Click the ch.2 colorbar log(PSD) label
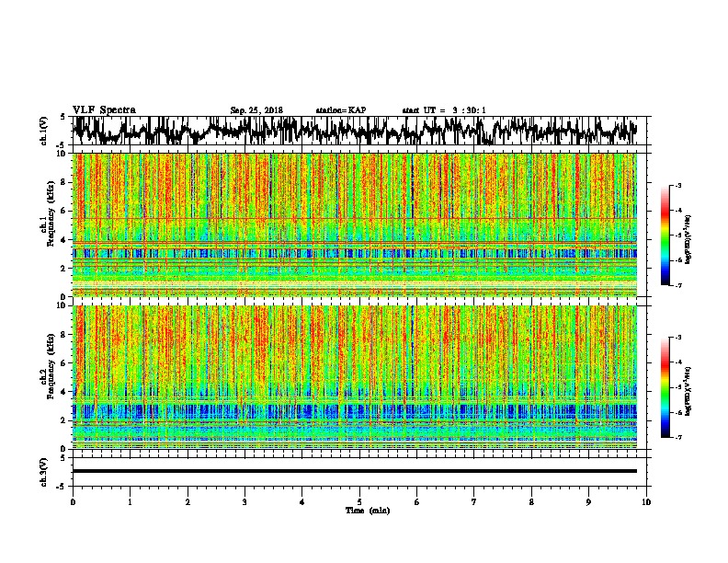 688,391
